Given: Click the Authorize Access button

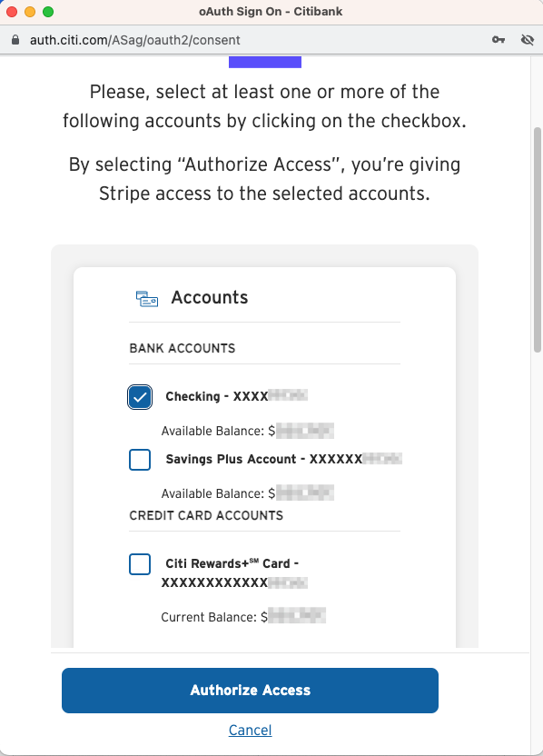Looking at the screenshot, I should [250, 691].
